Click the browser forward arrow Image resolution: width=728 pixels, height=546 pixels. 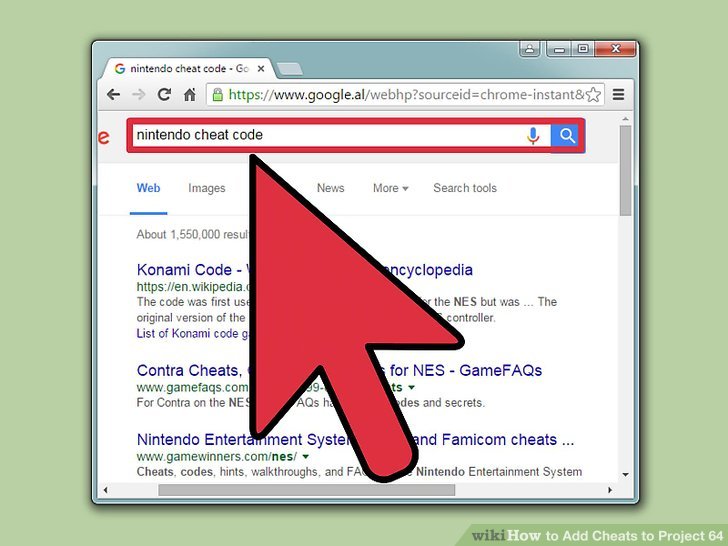(x=138, y=95)
